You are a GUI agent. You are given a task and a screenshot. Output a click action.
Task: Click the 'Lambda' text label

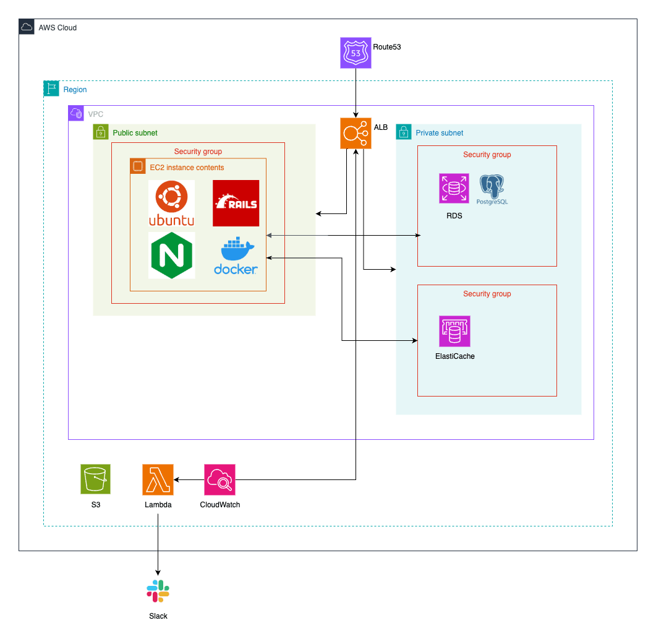[x=158, y=505]
